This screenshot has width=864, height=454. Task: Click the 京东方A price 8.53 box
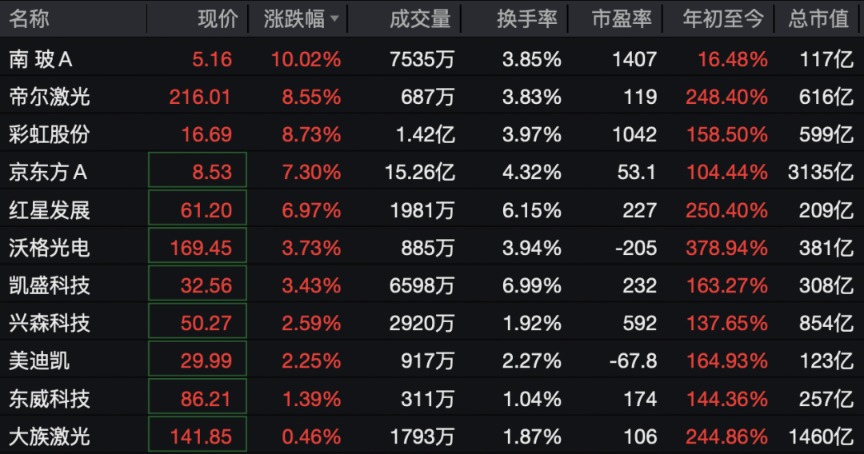197,170
